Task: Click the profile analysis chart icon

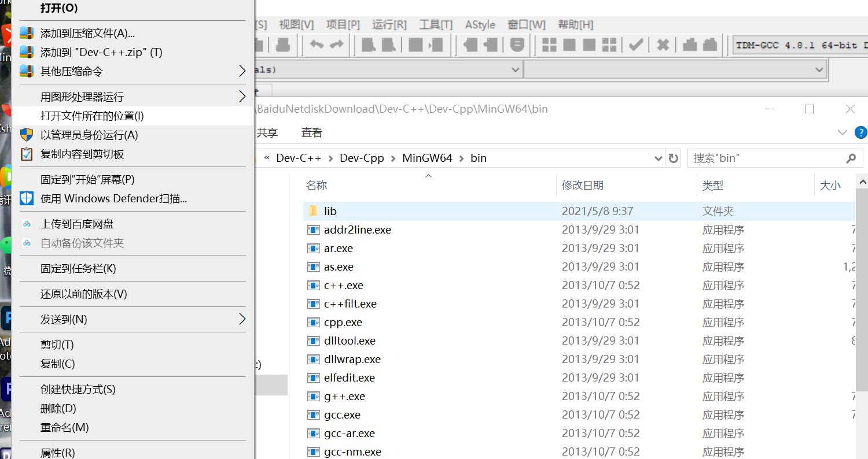Action: pos(690,45)
